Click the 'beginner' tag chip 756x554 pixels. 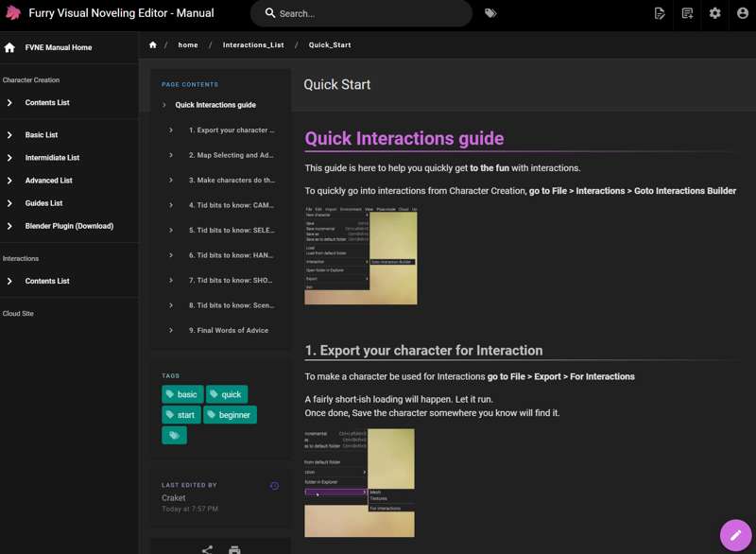click(x=230, y=415)
